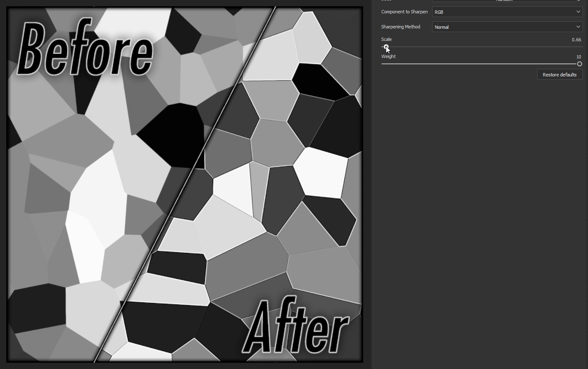The image size is (588, 369).
Task: Click the "Scale" label text
Action: 386,39
